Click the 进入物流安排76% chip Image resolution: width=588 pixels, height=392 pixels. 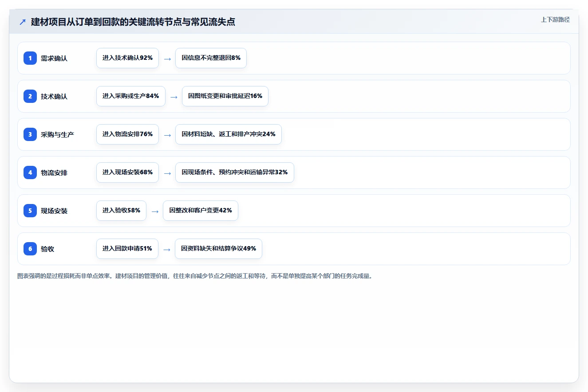[127, 134]
